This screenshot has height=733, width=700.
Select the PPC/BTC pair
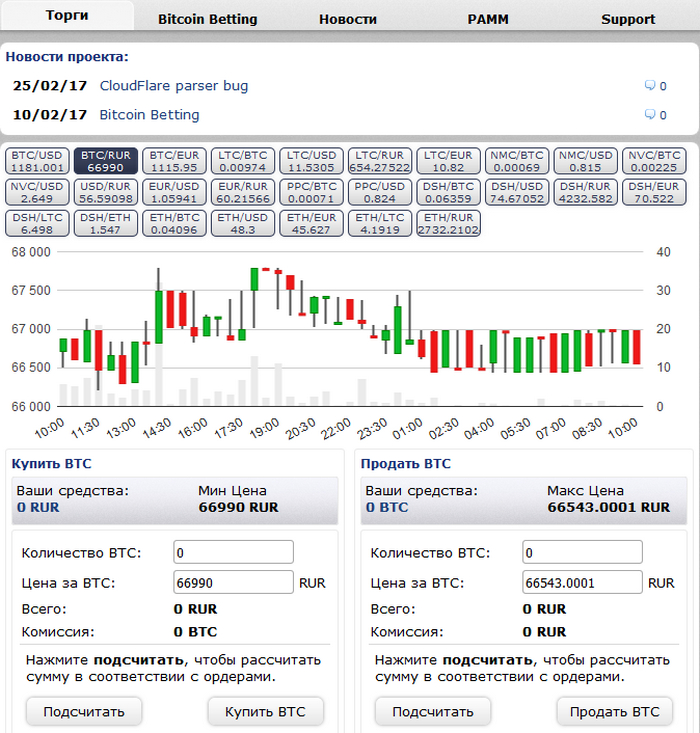pyautogui.click(x=311, y=192)
